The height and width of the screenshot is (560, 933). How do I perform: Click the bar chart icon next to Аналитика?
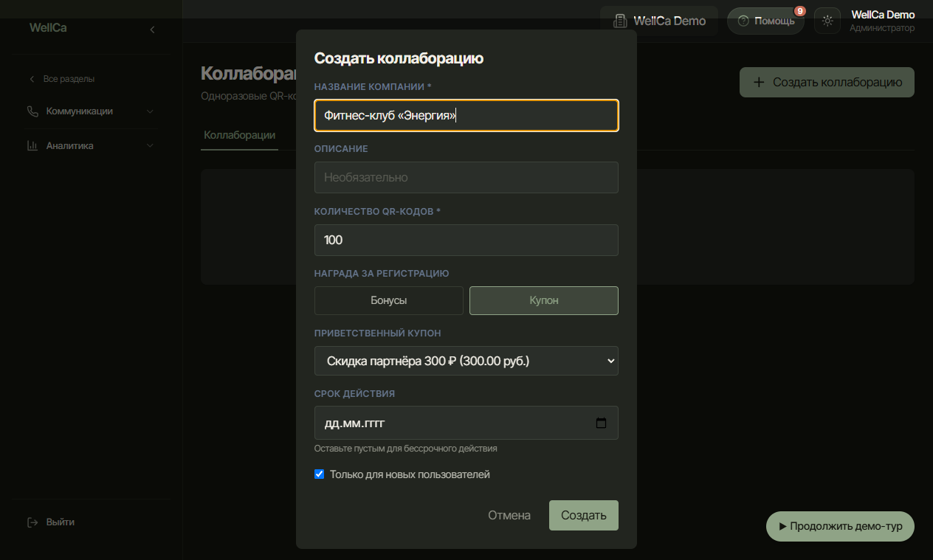(x=32, y=146)
